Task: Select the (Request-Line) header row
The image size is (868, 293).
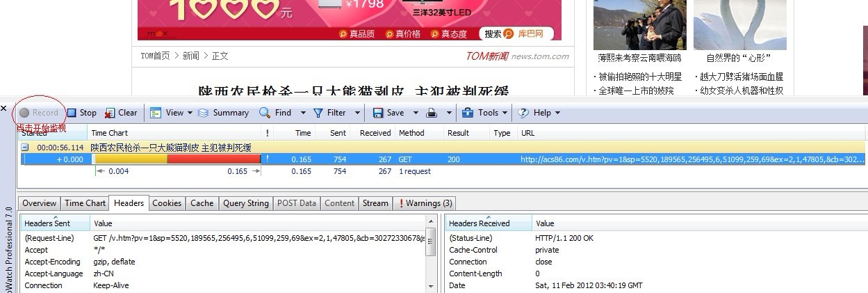Action: click(x=222, y=238)
